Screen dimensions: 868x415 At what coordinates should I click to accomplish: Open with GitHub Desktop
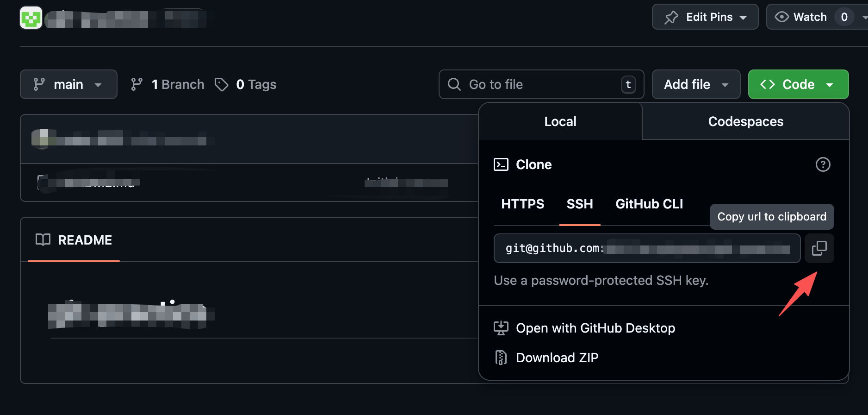[x=595, y=328]
